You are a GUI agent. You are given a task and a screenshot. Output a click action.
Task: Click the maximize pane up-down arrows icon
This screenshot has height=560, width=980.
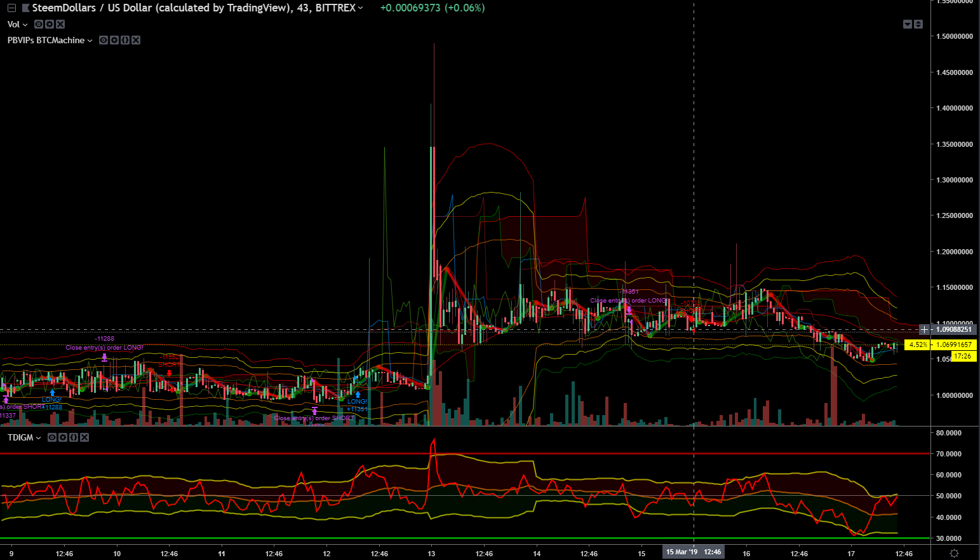pos(918,24)
